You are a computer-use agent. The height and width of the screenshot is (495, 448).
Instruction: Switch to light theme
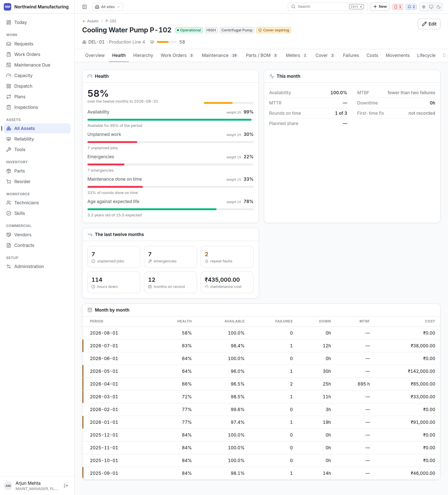[x=424, y=7]
